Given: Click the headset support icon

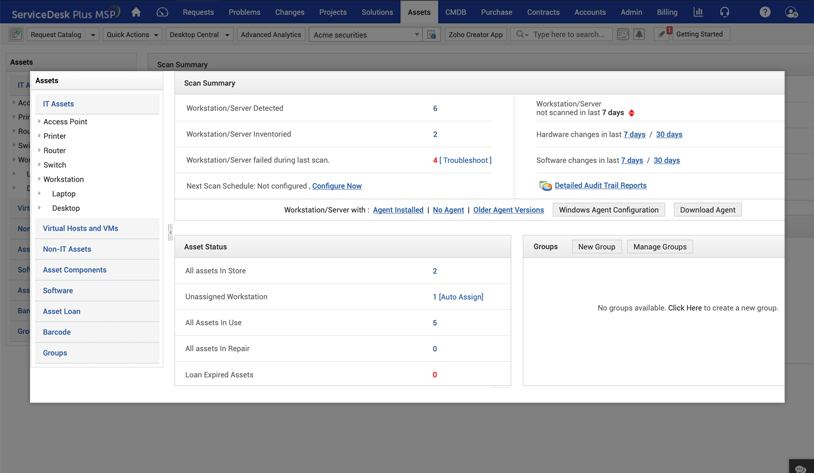Looking at the screenshot, I should point(725,12).
